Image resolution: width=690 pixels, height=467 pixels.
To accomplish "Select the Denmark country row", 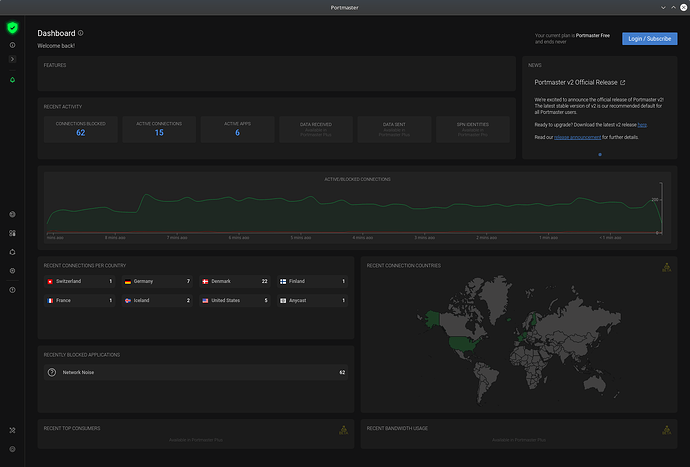I will [235, 281].
